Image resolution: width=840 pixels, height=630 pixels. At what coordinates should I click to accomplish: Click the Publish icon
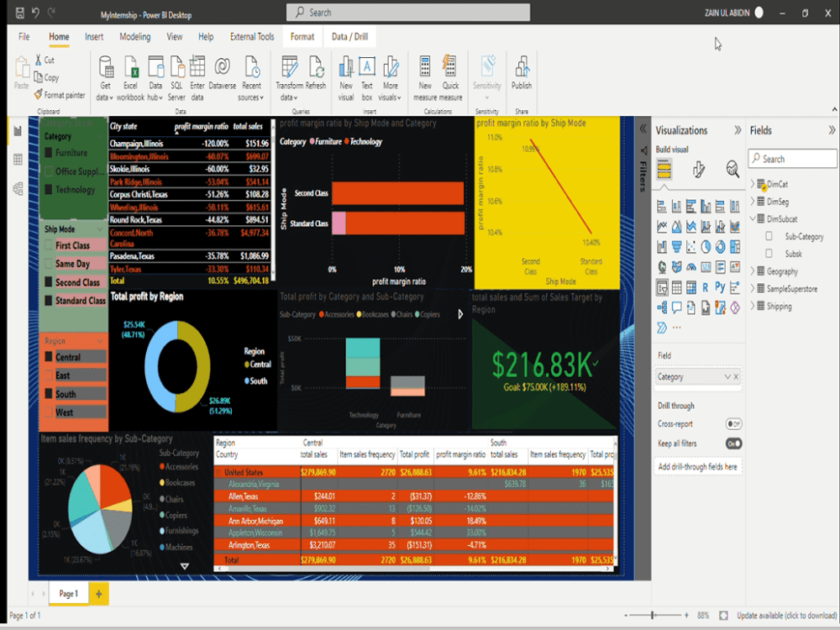tap(522, 74)
